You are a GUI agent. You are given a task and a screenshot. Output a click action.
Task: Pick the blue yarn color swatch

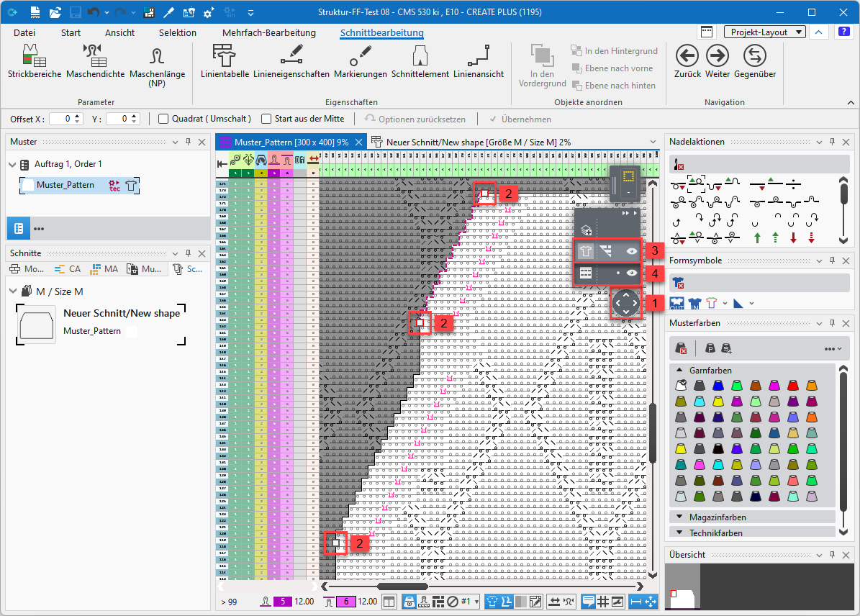click(x=718, y=386)
